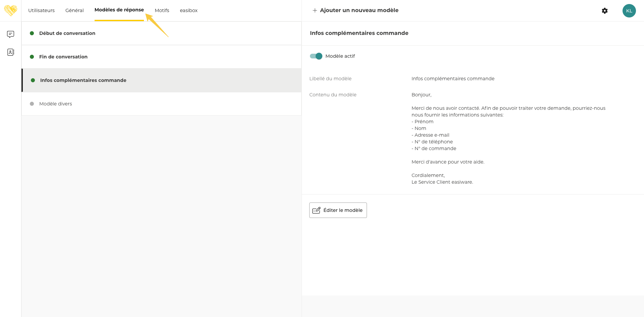Click the KL user avatar
Viewport: 644px width, 317px height.
[629, 11]
